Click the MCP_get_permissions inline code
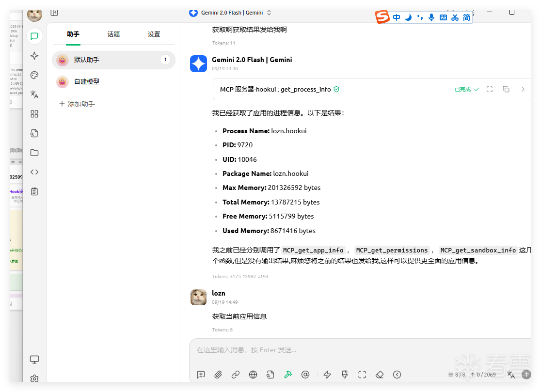The image size is (541, 392). tap(392, 251)
